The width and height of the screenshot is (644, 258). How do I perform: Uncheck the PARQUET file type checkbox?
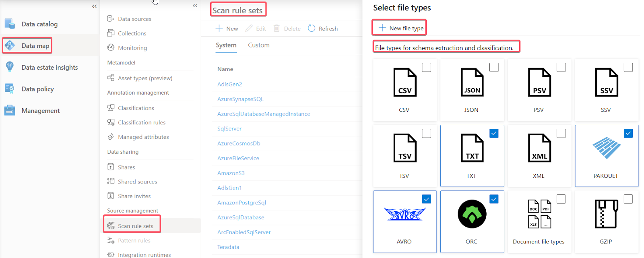[628, 133]
